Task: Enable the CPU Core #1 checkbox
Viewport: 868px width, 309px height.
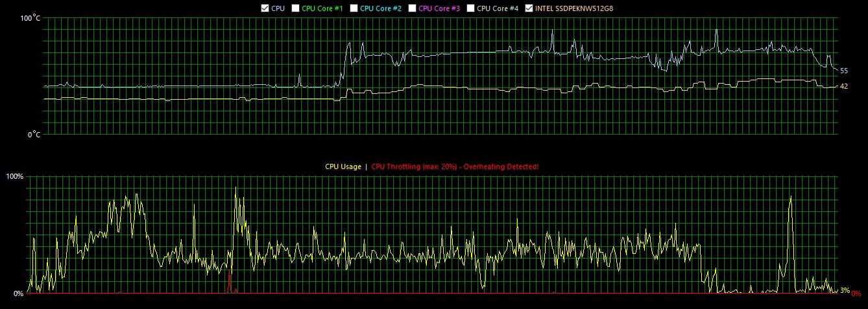Action: tap(296, 8)
